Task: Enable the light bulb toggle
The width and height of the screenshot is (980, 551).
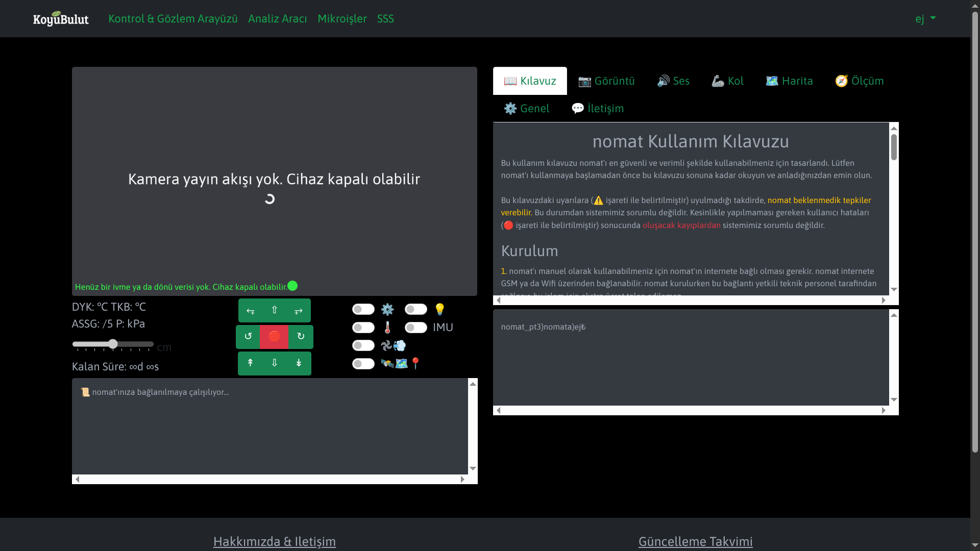Action: [x=415, y=309]
